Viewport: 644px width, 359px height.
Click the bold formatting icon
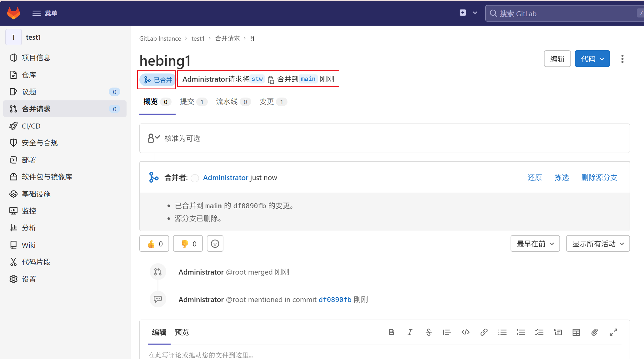tap(391, 332)
